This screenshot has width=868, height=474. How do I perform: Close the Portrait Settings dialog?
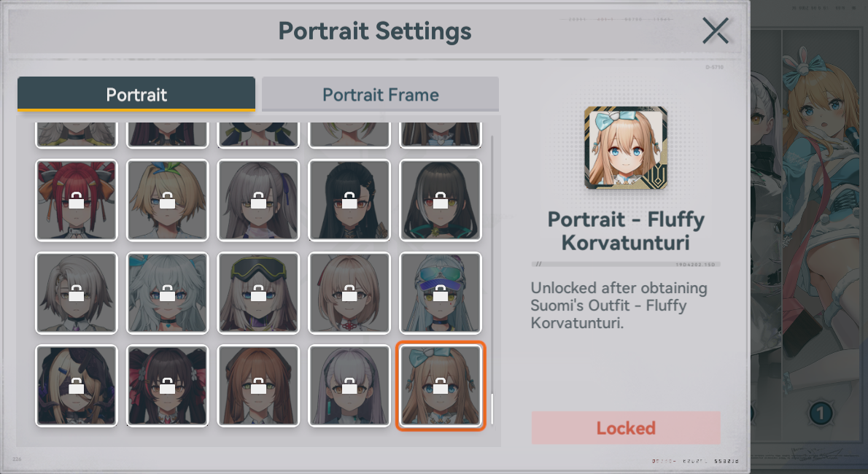[x=716, y=31]
